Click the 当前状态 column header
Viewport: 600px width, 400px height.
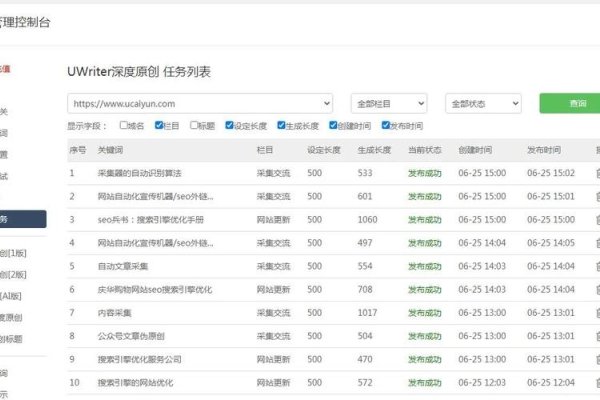(x=425, y=150)
